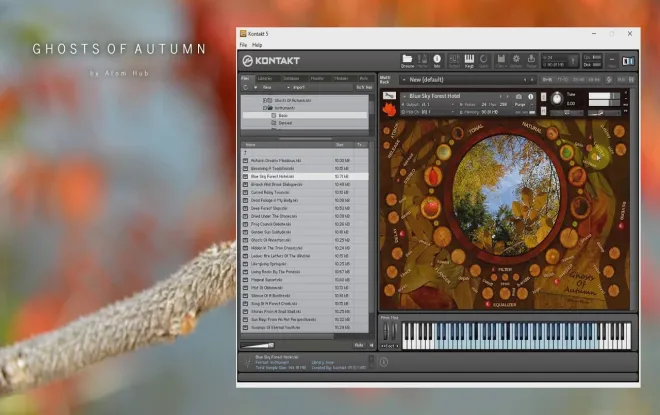Click the Purge icon in main toolbar
This screenshot has width=660, height=415.
(x=531, y=60)
